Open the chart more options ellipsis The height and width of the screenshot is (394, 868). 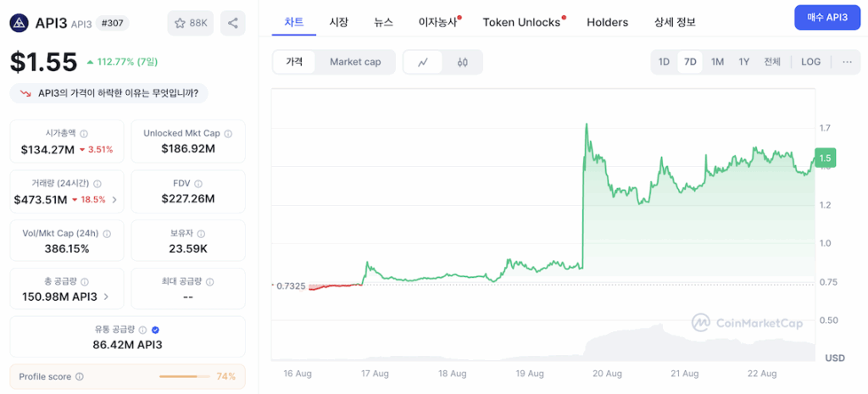tap(847, 62)
